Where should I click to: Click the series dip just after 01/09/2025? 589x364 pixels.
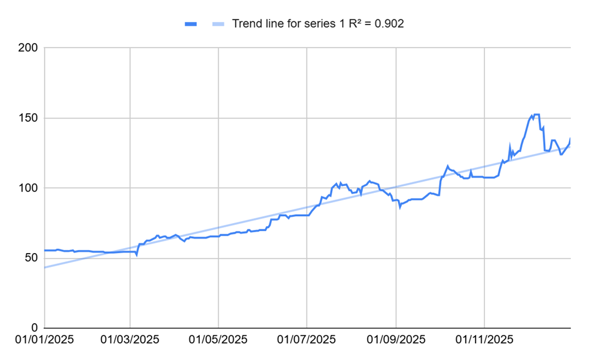[x=400, y=206]
